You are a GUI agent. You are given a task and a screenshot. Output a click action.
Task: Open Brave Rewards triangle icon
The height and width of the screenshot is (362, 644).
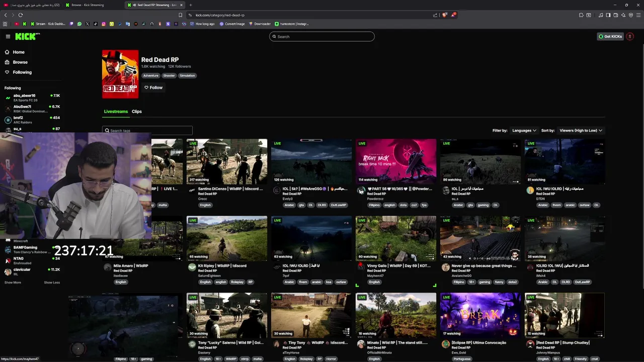point(453,15)
